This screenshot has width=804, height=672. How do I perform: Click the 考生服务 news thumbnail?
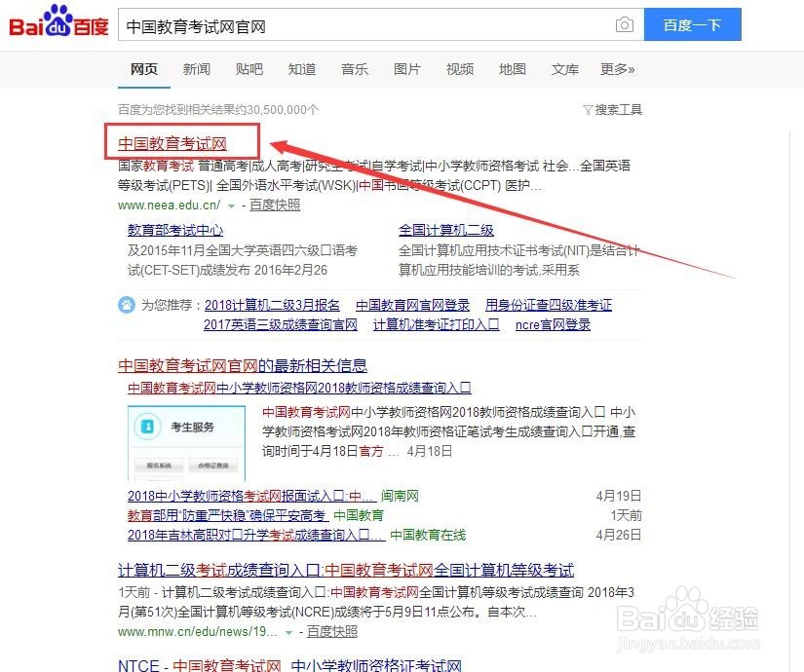point(187,443)
